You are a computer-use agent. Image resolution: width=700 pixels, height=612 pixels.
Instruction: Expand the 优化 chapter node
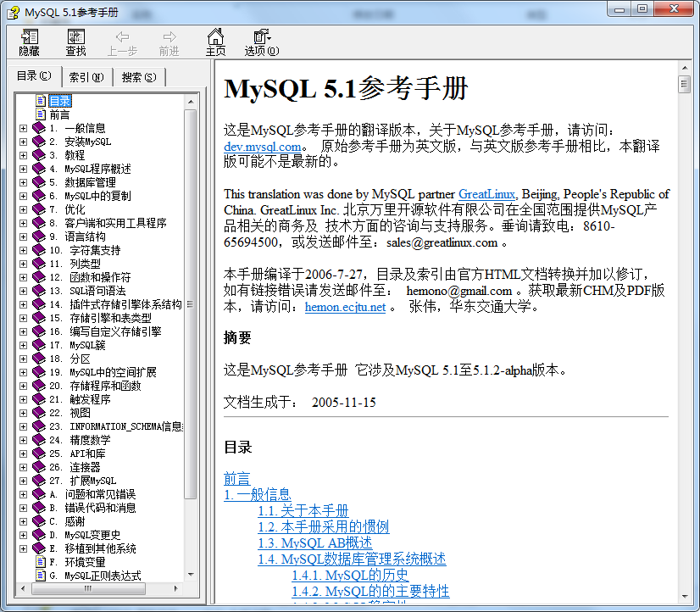[x=23, y=209]
